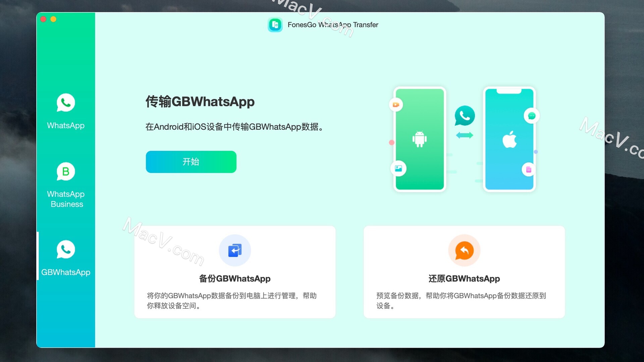Screen dimensions: 644x362
Task: Click the 还原GBWhatsApp restore icon
Action: click(x=464, y=250)
